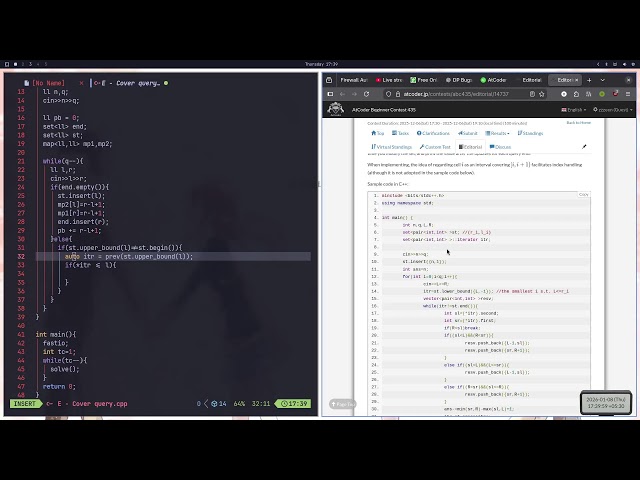Screen dimensions: 640x480
Task: Click the Back to Home link
Action: (x=578, y=122)
